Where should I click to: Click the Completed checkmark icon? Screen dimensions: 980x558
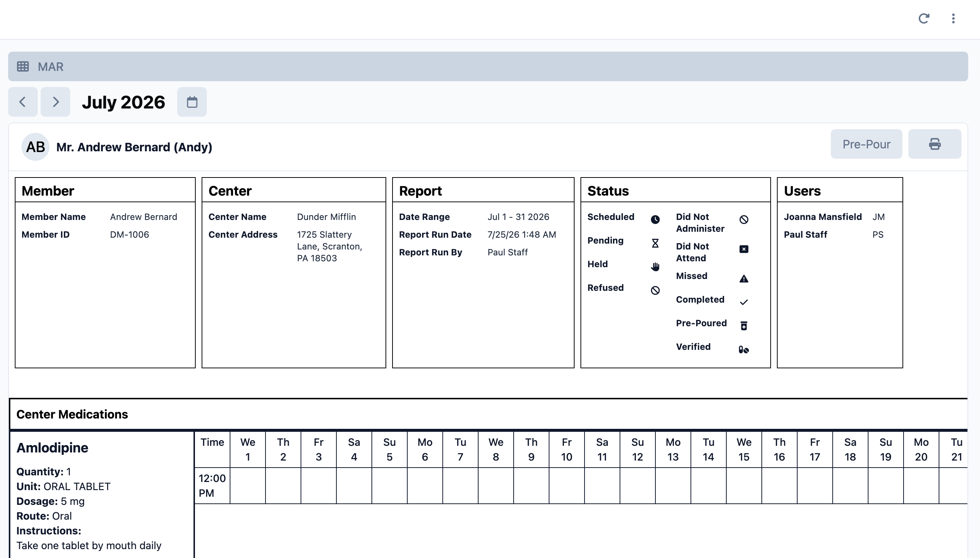[x=744, y=302]
